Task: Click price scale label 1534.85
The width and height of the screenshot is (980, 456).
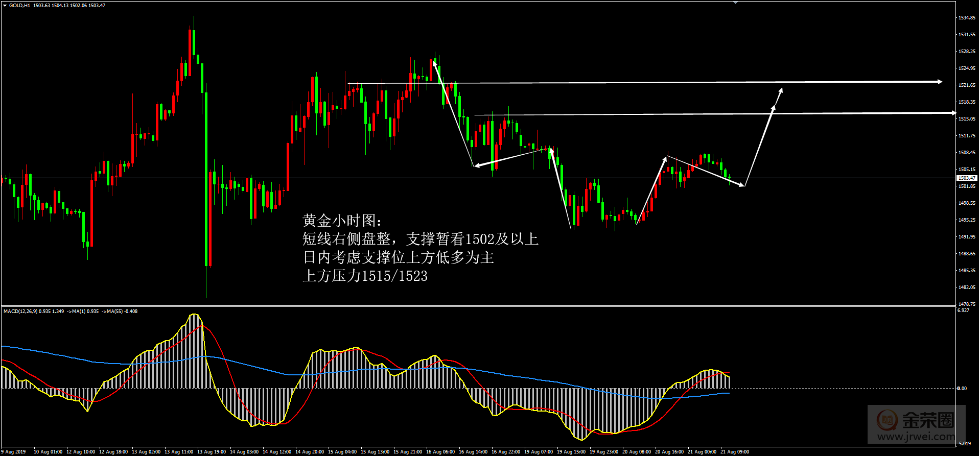Action: (x=967, y=18)
